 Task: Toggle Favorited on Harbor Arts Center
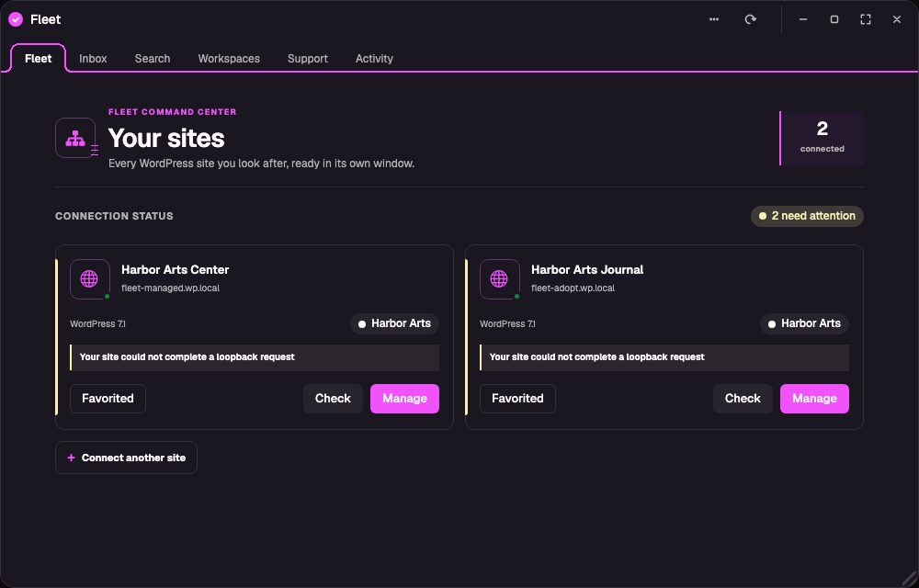(x=108, y=399)
